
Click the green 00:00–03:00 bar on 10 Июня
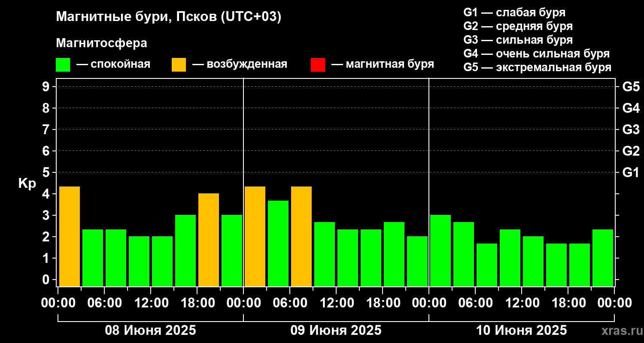click(x=440, y=250)
